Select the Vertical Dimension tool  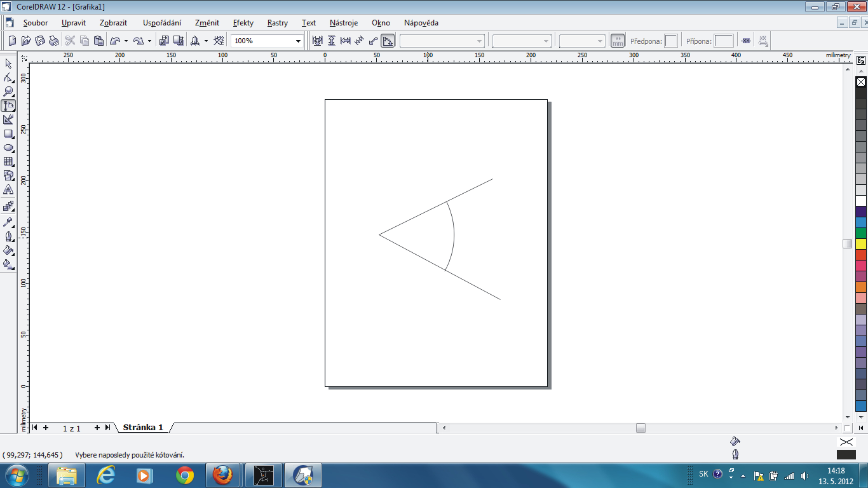click(332, 41)
